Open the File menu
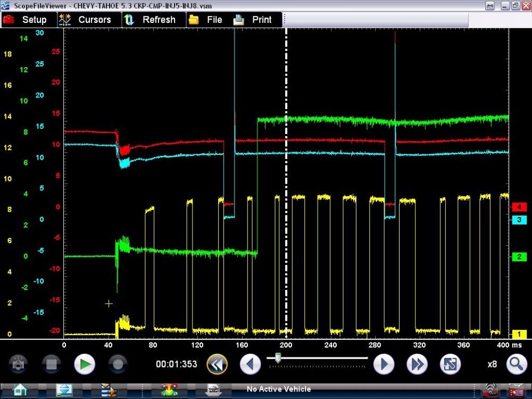Screen dimensions: 532x399 (206, 20)
